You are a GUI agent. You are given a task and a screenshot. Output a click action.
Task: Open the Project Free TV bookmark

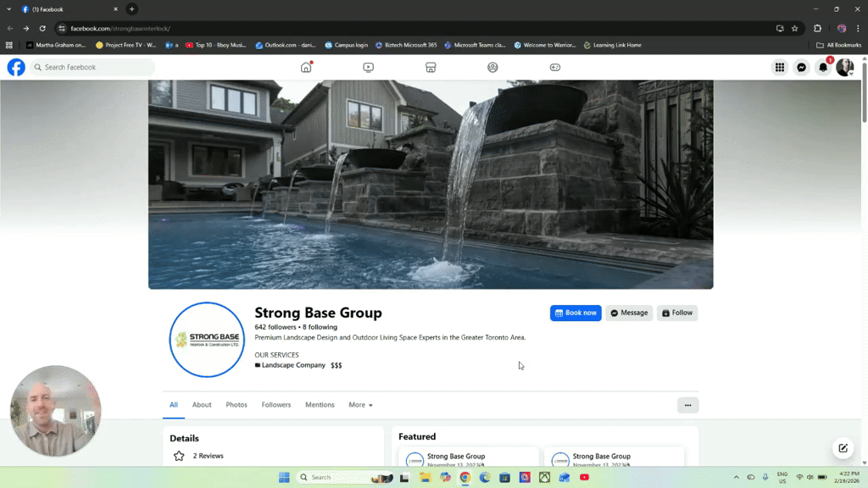click(125, 45)
